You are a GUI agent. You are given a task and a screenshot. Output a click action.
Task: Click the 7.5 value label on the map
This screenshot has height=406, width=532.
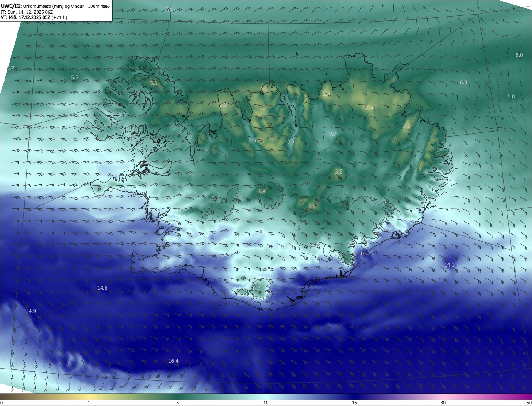pos(169,9)
